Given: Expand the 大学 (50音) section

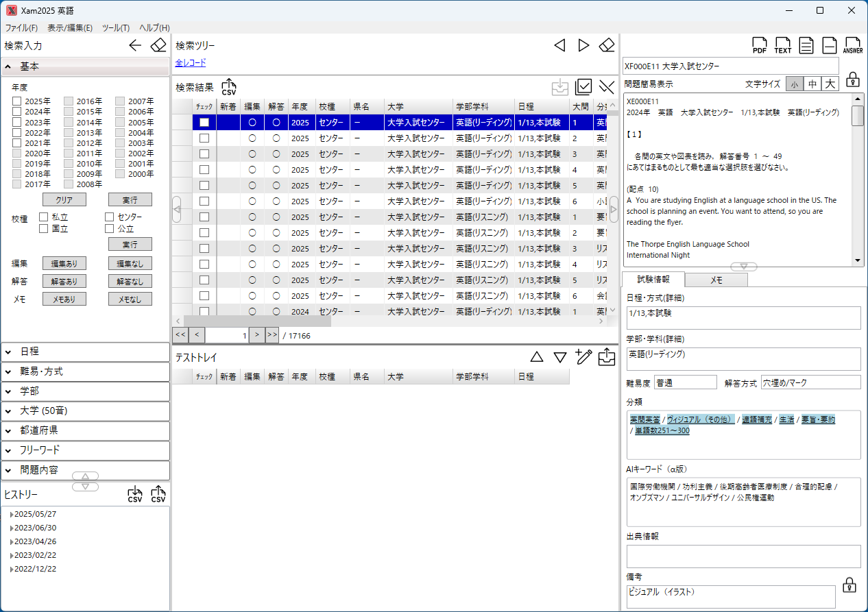Looking at the screenshot, I should tap(85, 411).
